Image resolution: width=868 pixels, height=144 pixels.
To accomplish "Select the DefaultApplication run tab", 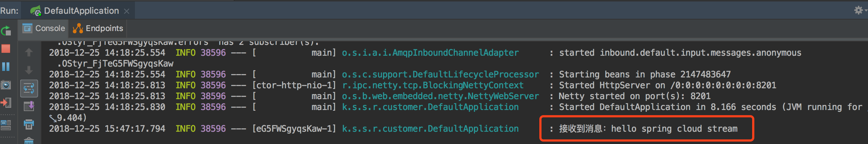I will (75, 11).
